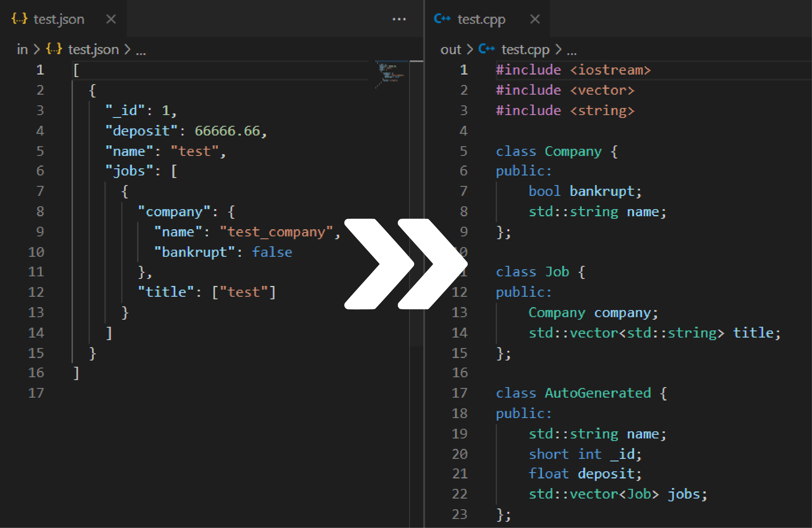Click line number 17 in test.cpp editor
The width and height of the screenshot is (812, 528).
coord(459,393)
